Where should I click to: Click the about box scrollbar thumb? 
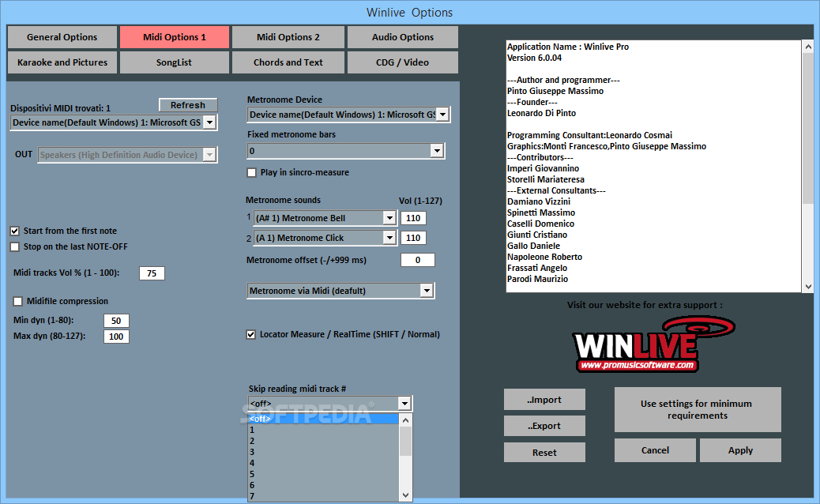tap(808, 128)
